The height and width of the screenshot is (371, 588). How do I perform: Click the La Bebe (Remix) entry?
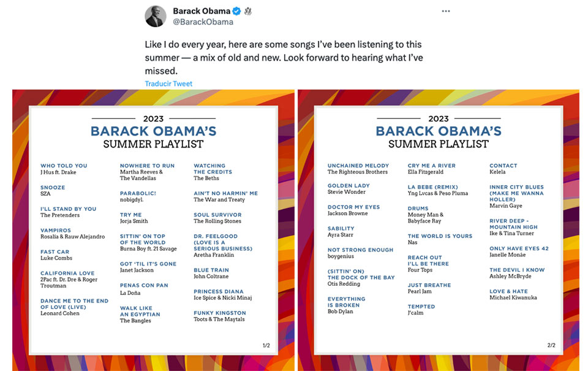coord(437,190)
